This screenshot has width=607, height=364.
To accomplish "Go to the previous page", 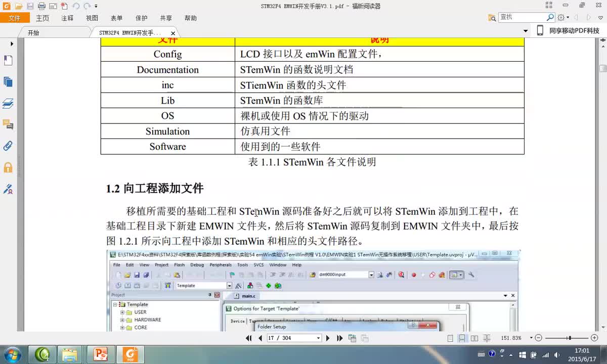I will (x=260, y=338).
